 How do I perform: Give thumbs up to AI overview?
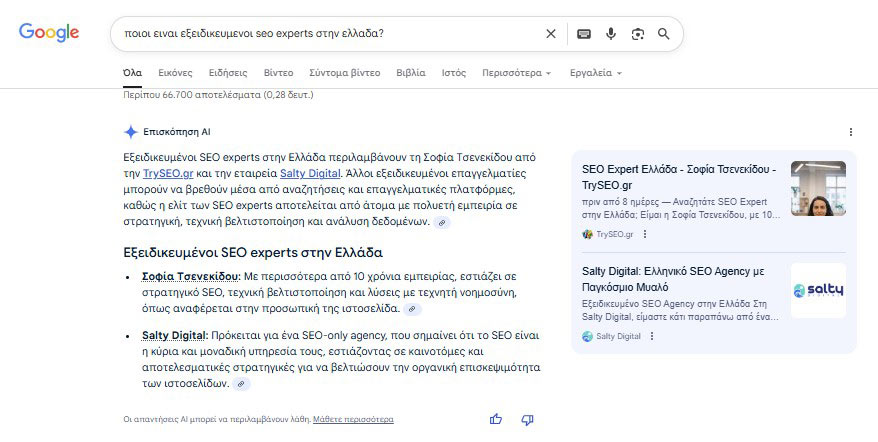tap(496, 419)
